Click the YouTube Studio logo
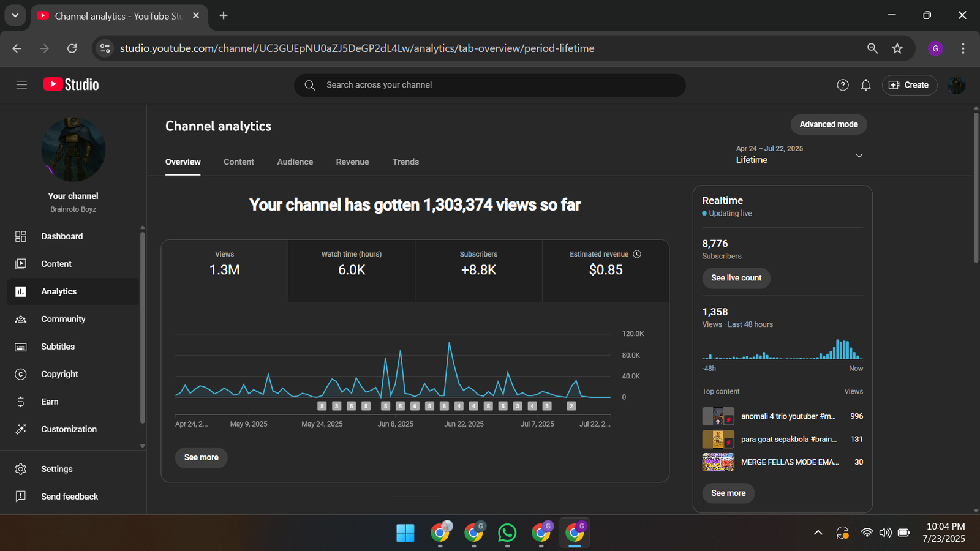 tap(71, 84)
